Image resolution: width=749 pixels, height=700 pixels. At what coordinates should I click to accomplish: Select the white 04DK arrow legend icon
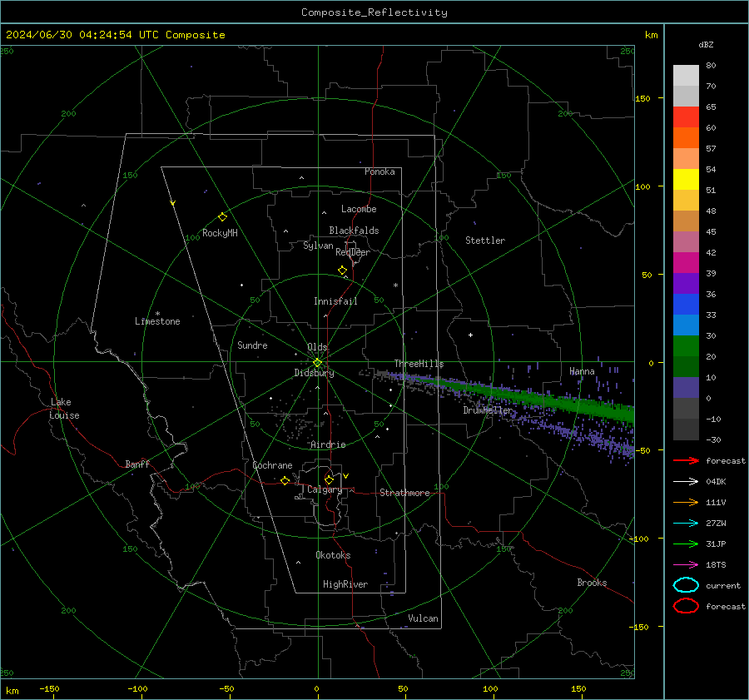click(686, 482)
